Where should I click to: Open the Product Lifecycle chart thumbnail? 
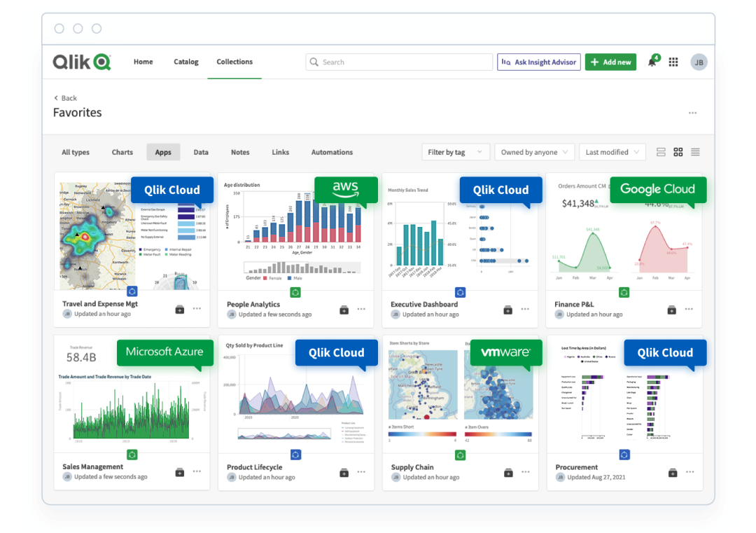(x=295, y=396)
